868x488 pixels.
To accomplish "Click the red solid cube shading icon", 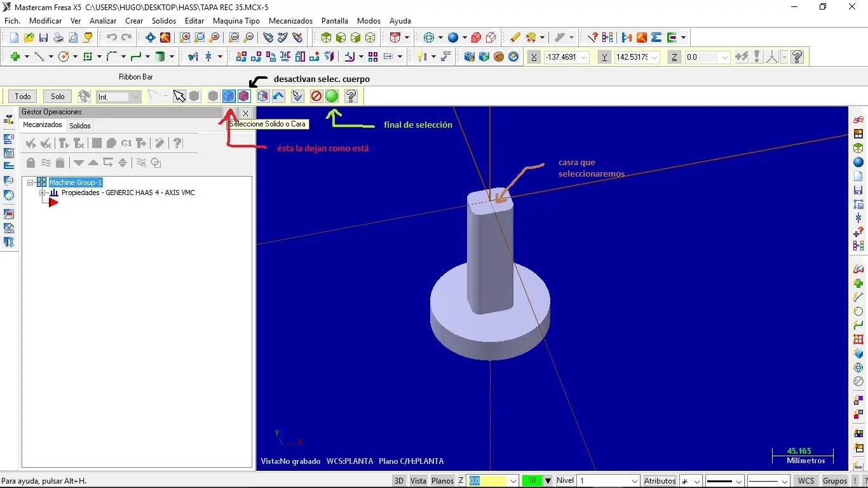I will click(x=477, y=37).
